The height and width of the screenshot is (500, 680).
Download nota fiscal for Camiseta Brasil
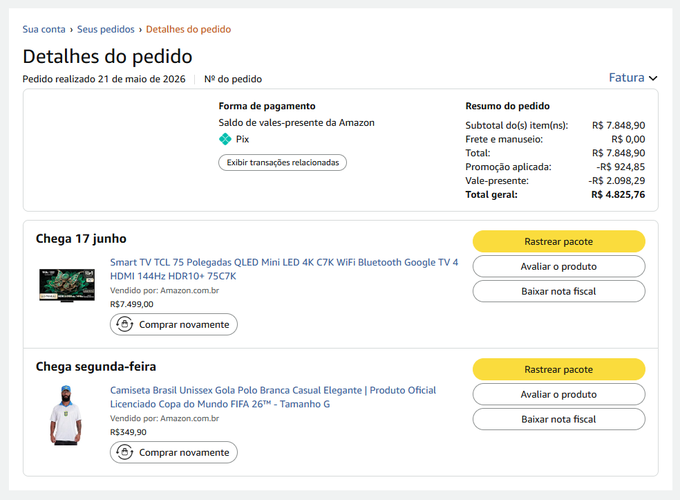click(x=559, y=419)
